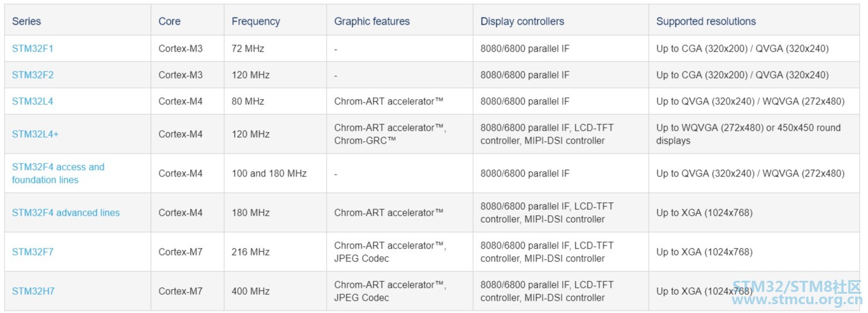
Task: Select the Chrom-GRC graphic features cell
Action: point(399,134)
